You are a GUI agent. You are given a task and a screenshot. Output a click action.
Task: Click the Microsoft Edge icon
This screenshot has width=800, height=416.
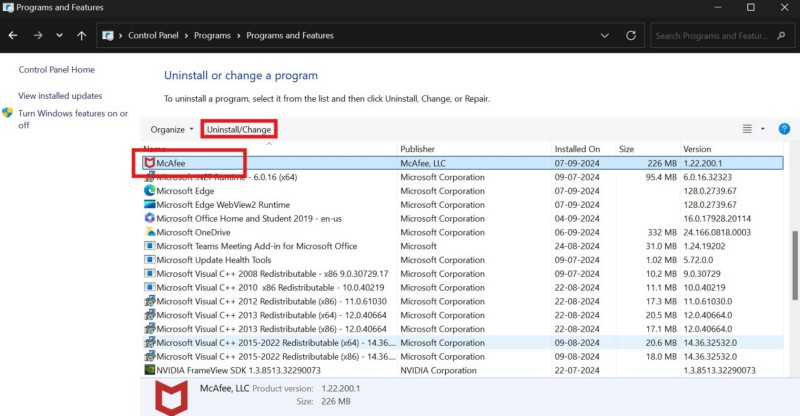[x=150, y=190]
